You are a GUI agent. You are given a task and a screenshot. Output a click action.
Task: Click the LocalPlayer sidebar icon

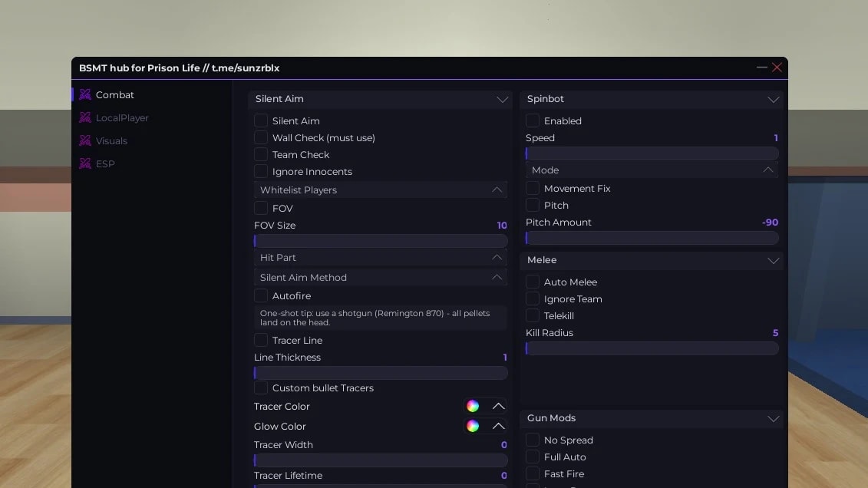point(84,117)
